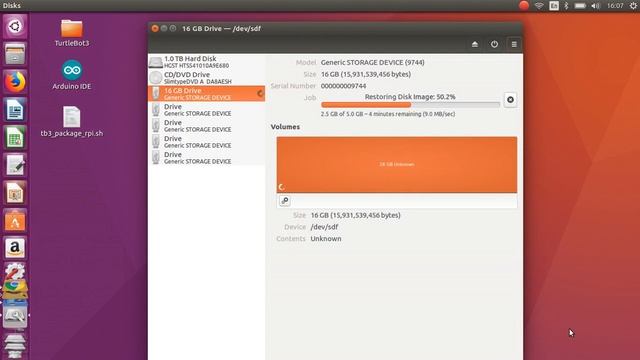Power off the selected drive

[494, 44]
